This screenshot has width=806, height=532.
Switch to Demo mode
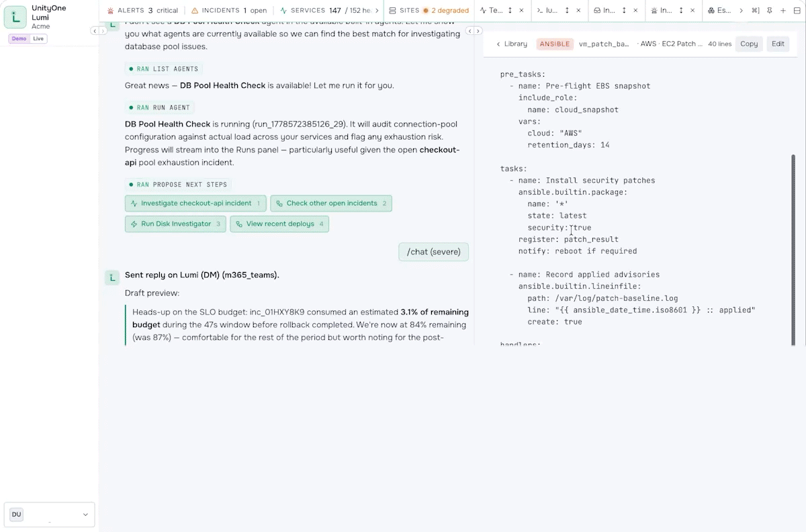click(19, 39)
